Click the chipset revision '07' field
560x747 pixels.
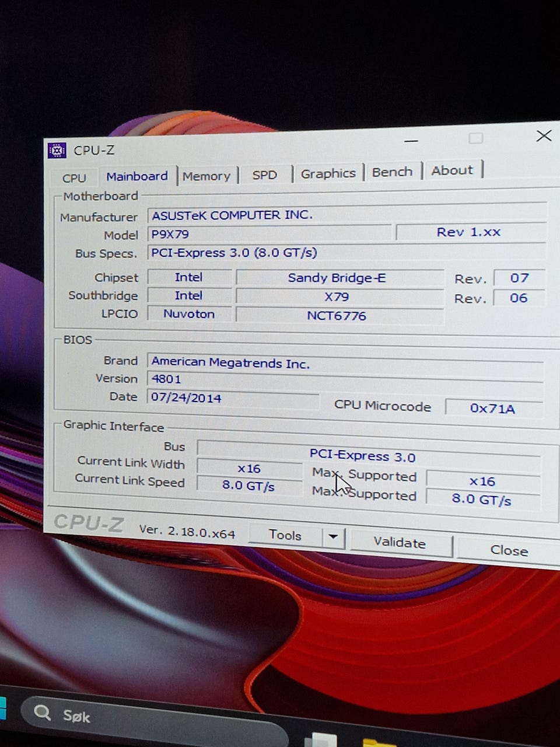point(519,278)
